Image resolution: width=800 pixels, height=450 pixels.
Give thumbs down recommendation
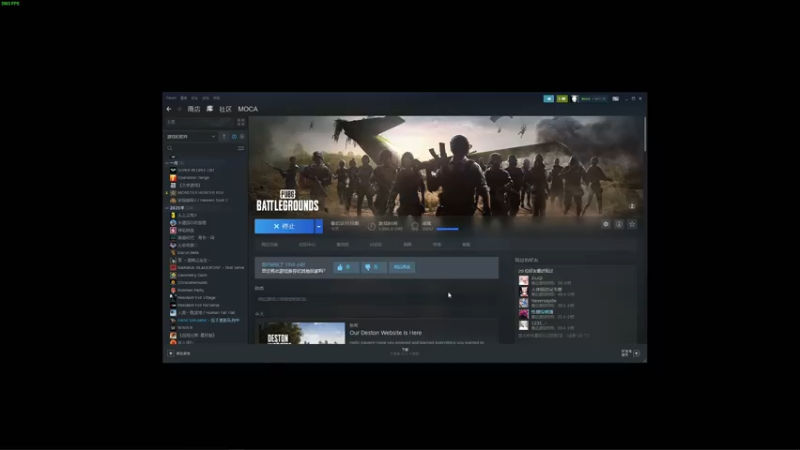[x=373, y=267]
